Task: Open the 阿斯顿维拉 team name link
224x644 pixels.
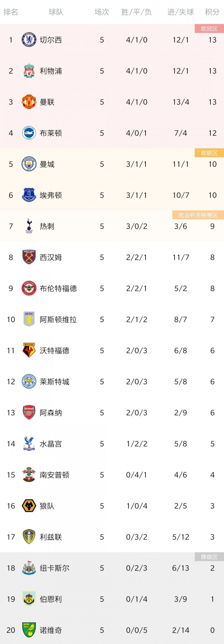Action: (x=58, y=320)
